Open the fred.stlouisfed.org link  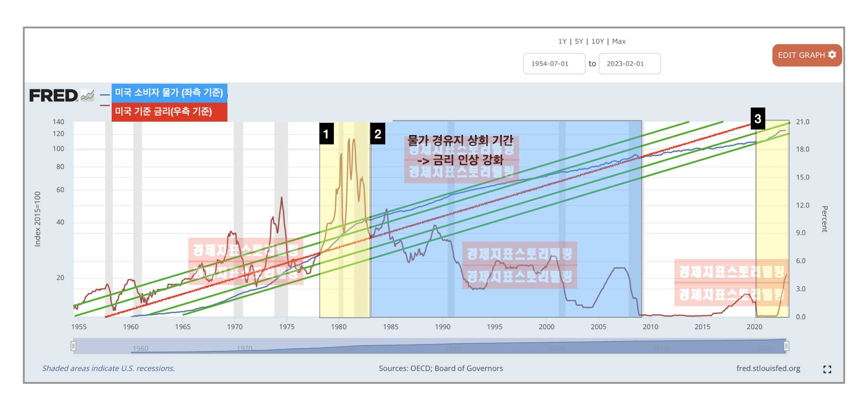[768, 368]
